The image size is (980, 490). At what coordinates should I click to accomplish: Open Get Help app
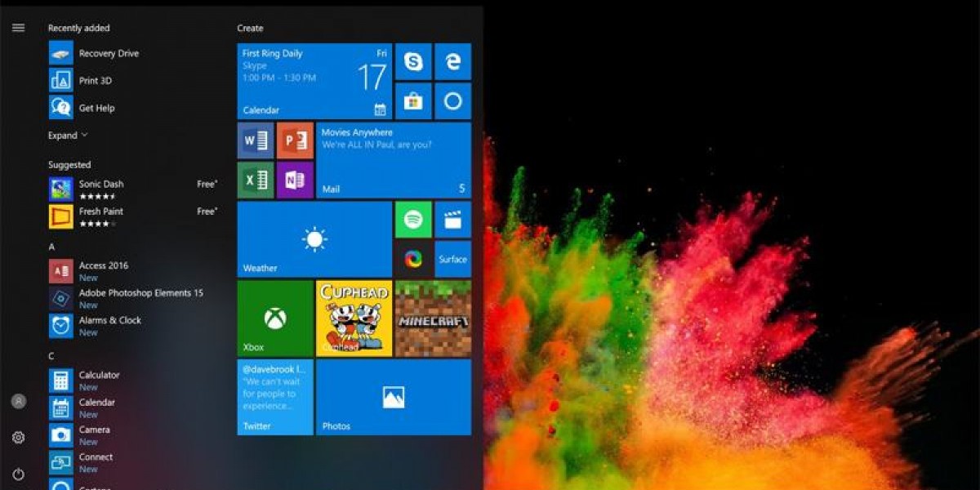[x=135, y=108]
